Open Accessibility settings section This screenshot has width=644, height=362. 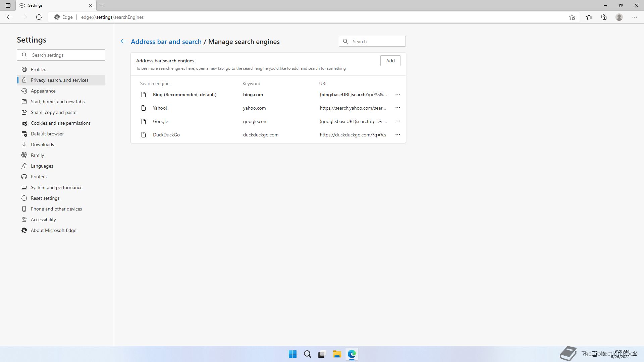point(61,220)
